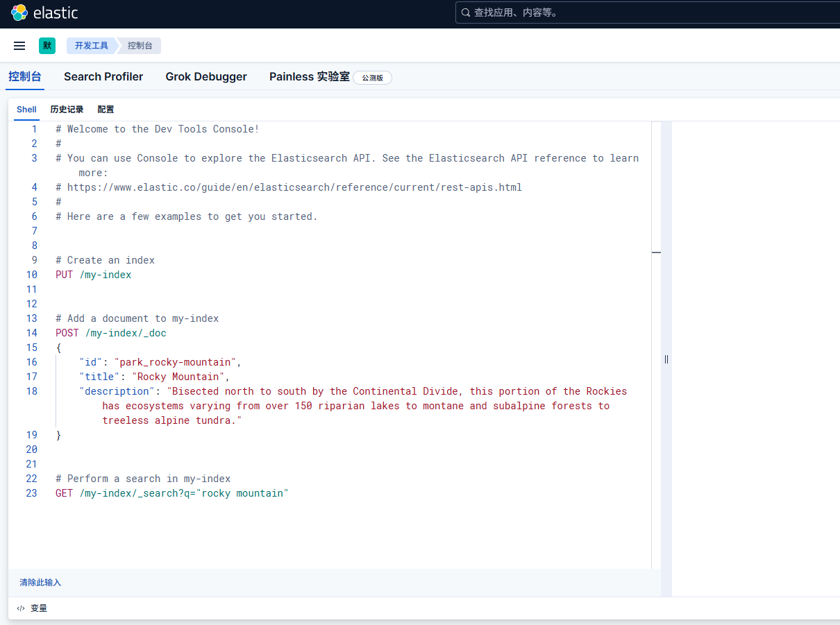
Task: Open the default space avatar 默
Action: (x=47, y=46)
